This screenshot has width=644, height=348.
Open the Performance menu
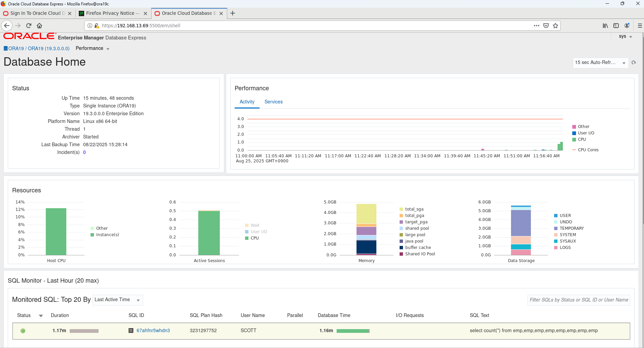[x=93, y=49]
